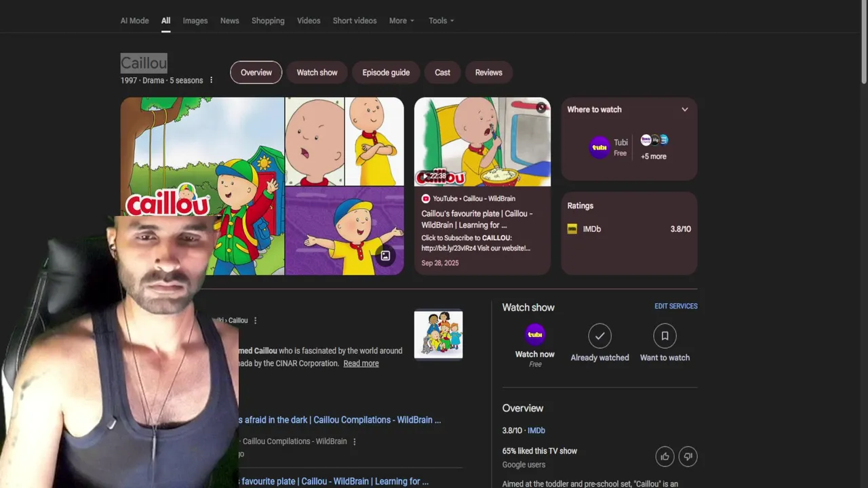868x488 pixels.
Task: Show the +5 more streaming services
Action: click(x=654, y=157)
